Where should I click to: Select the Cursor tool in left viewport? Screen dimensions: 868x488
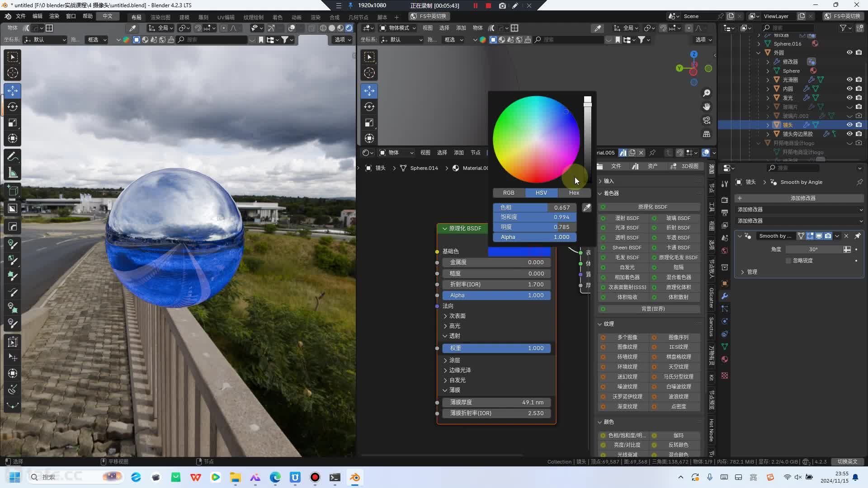point(13,73)
